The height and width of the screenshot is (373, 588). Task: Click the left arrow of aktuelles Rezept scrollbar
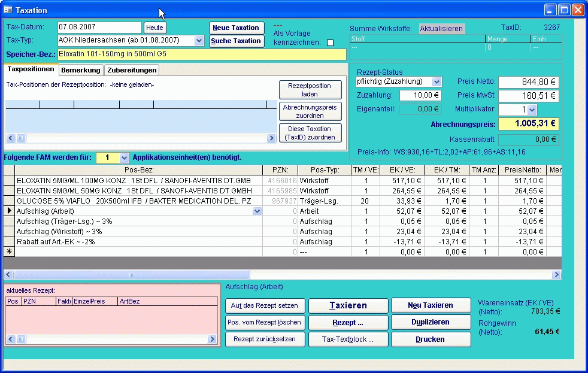[11, 339]
